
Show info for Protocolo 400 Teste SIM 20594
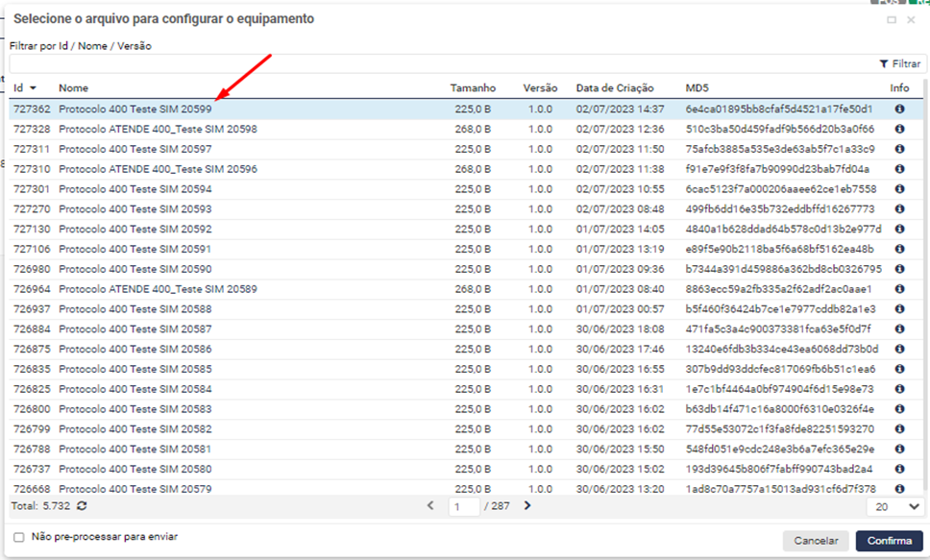(x=899, y=189)
